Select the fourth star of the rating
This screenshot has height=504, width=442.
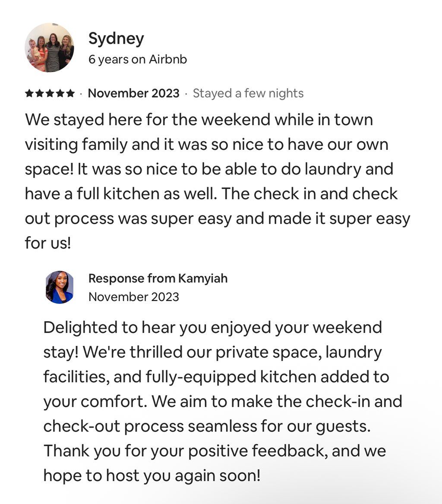point(60,94)
